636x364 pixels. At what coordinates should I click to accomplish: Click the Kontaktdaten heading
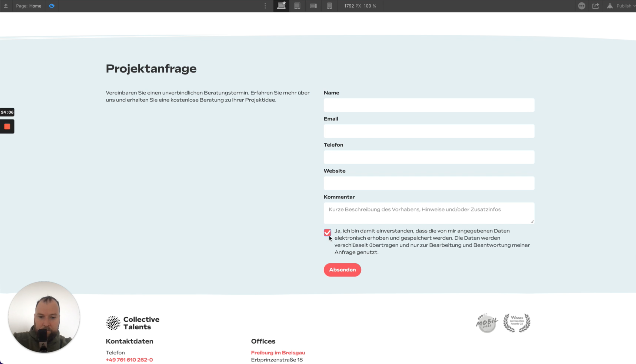tap(130, 341)
